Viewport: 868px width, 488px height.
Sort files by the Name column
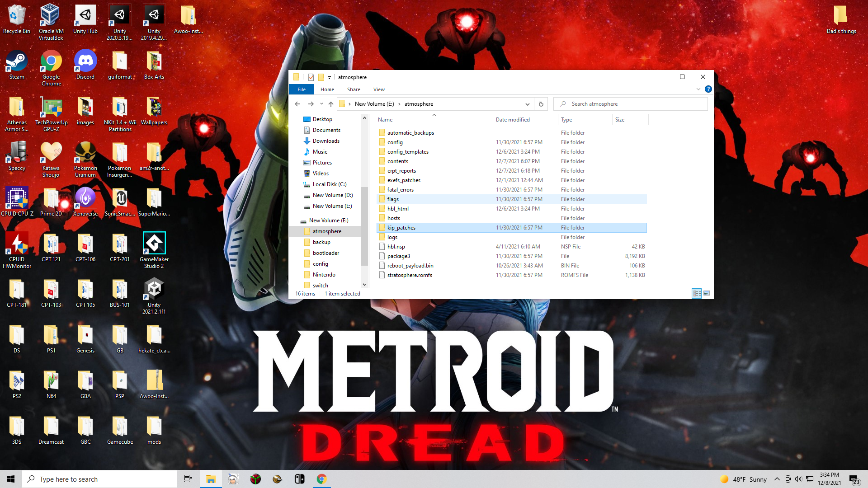pos(434,120)
